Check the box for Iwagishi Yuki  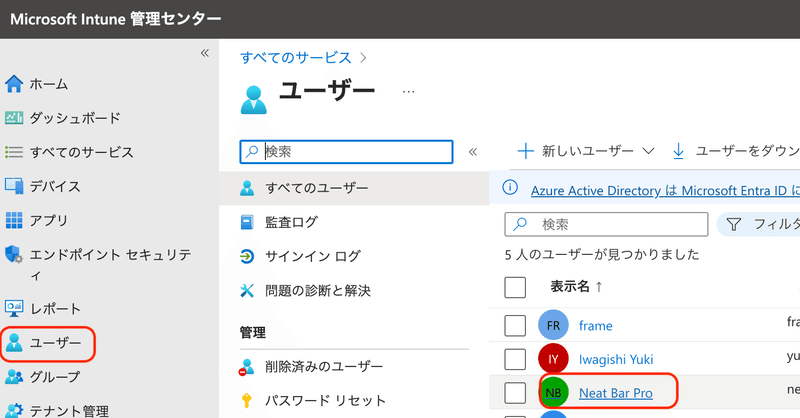(x=515, y=359)
